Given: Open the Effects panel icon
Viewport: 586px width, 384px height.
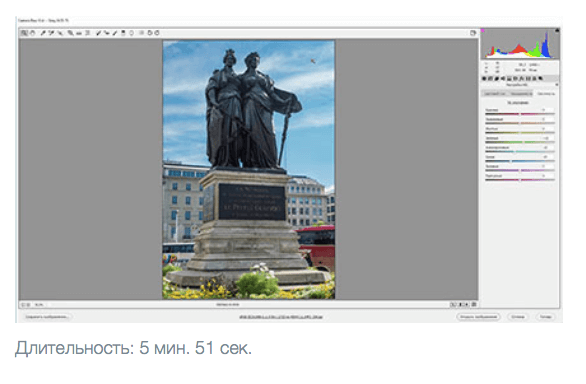Looking at the screenshot, I should [x=521, y=78].
